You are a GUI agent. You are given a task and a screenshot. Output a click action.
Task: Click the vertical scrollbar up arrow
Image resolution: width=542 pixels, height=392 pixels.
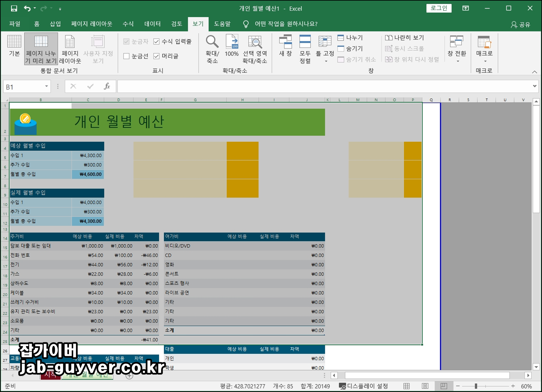point(536,102)
